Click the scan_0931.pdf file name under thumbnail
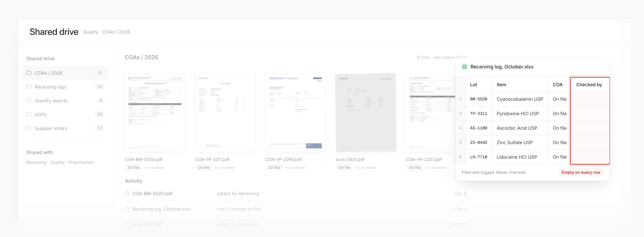This screenshot has width=644, height=237. point(350,159)
